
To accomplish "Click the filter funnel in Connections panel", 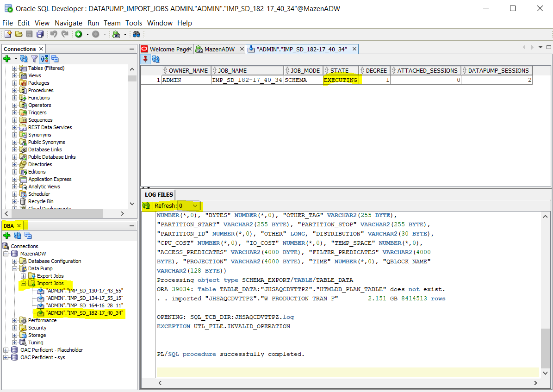I will [x=35, y=59].
